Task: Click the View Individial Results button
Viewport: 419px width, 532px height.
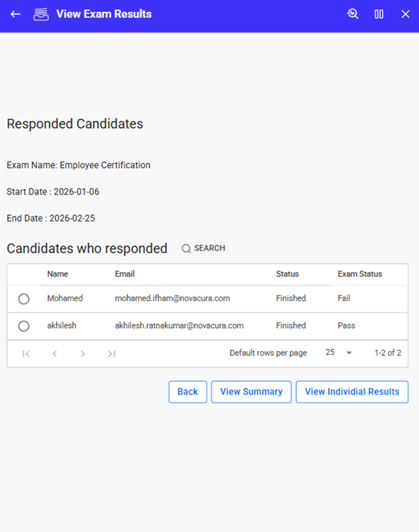Action: [x=352, y=392]
